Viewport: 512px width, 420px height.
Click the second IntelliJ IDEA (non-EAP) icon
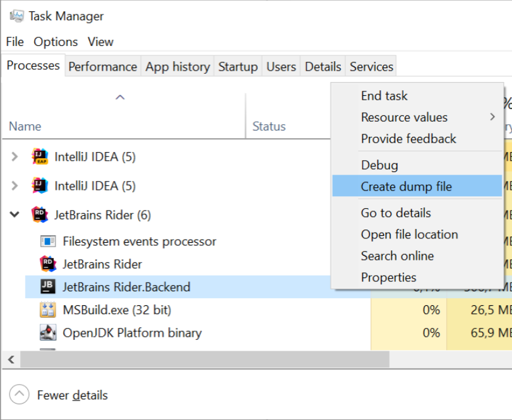pyautogui.click(x=40, y=185)
